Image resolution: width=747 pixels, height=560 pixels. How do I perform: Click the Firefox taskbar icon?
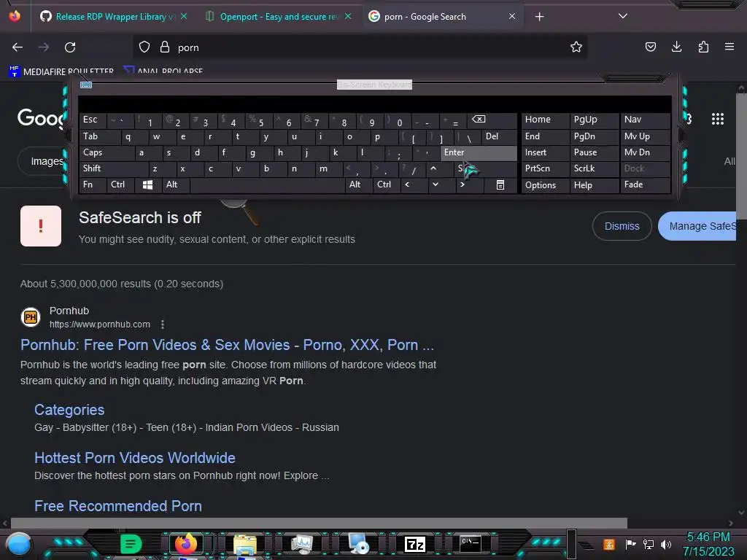click(186, 543)
